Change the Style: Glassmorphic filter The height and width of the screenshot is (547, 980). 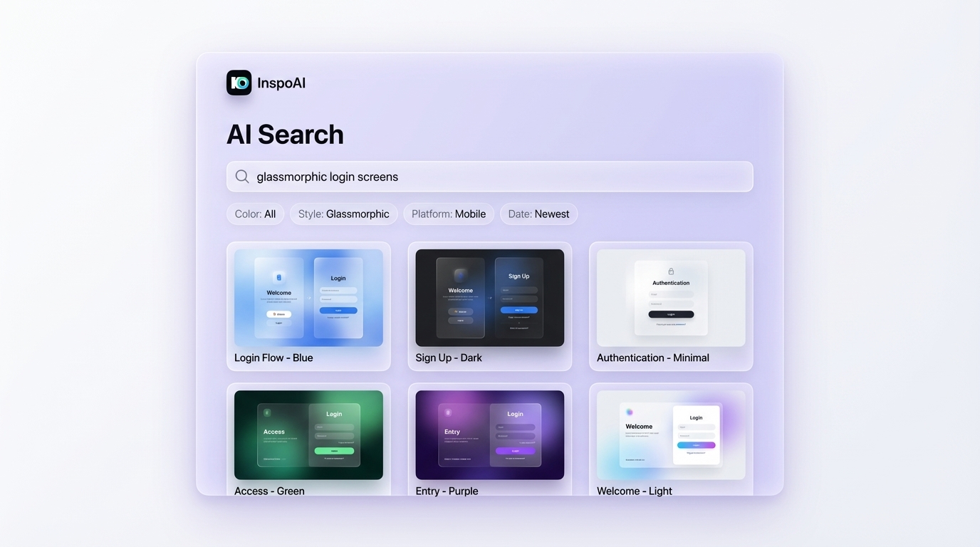click(x=343, y=214)
